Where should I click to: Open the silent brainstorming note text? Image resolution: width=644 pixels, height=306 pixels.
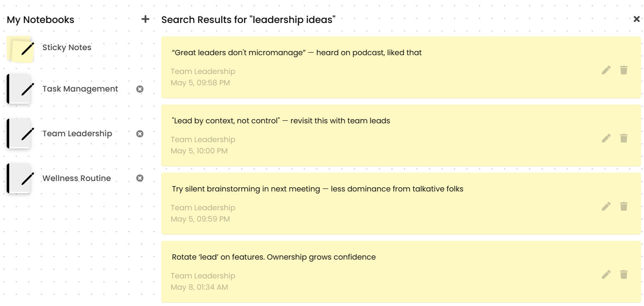317,189
